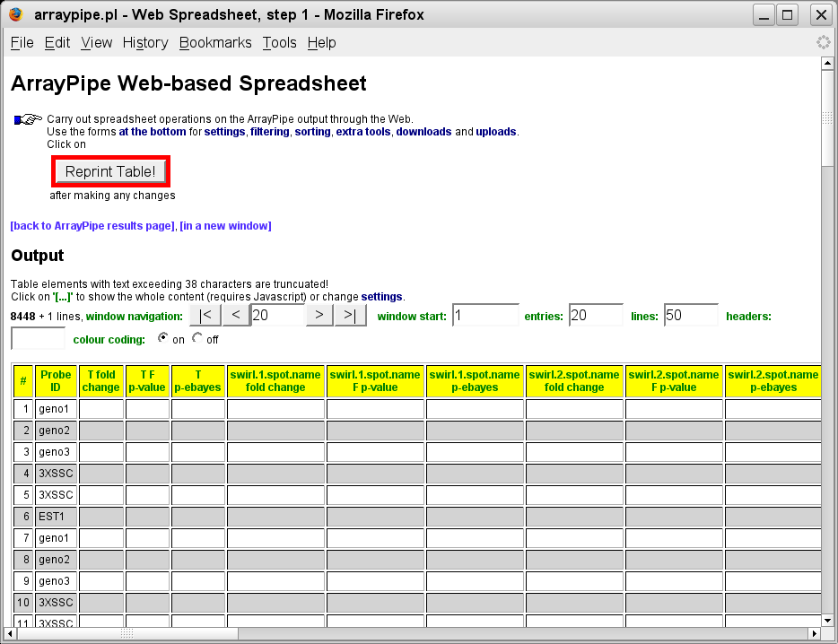Go to next window with > button
This screenshot has height=644, width=838.
click(x=319, y=316)
